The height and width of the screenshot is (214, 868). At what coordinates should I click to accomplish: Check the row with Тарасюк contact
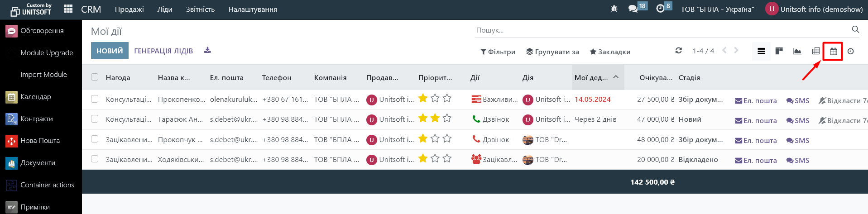[x=95, y=119]
